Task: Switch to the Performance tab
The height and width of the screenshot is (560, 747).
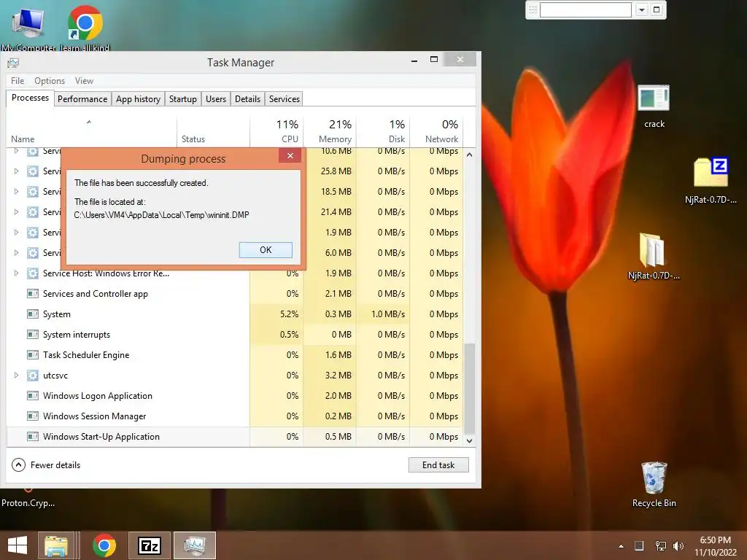Action: (82, 99)
